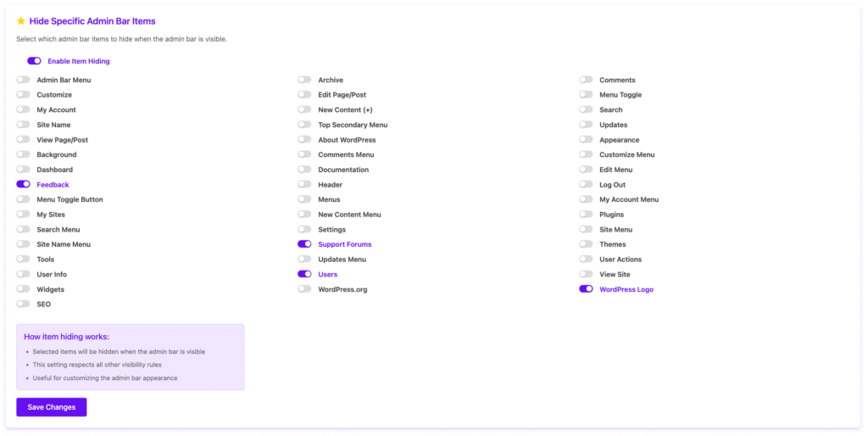Click the How item hiding works heading

coord(66,337)
